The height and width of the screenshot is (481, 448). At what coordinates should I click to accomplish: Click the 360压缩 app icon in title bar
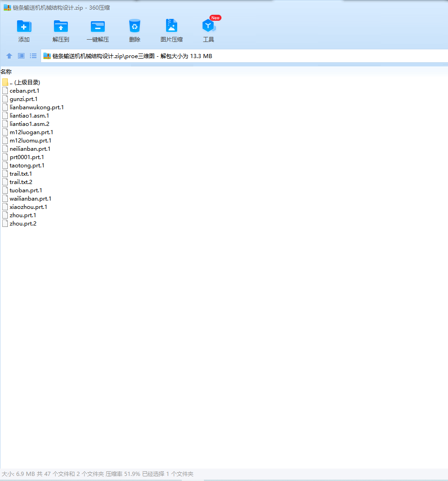7,8
